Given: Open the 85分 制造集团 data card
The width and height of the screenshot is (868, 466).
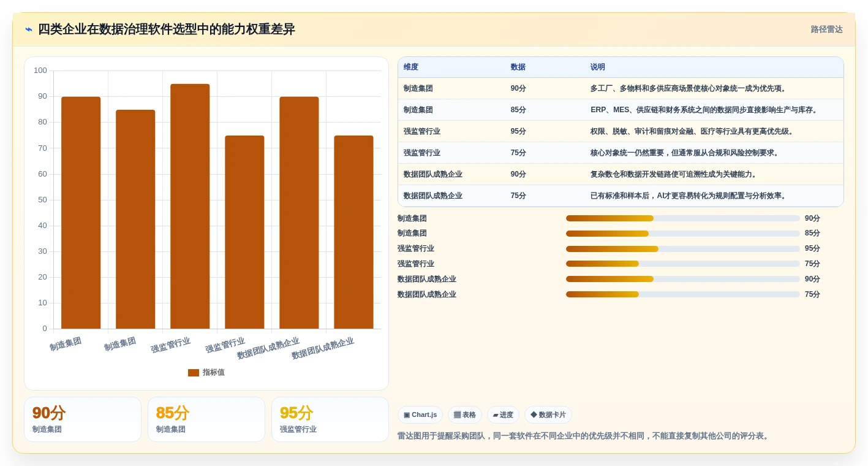Looking at the screenshot, I should click(206, 419).
